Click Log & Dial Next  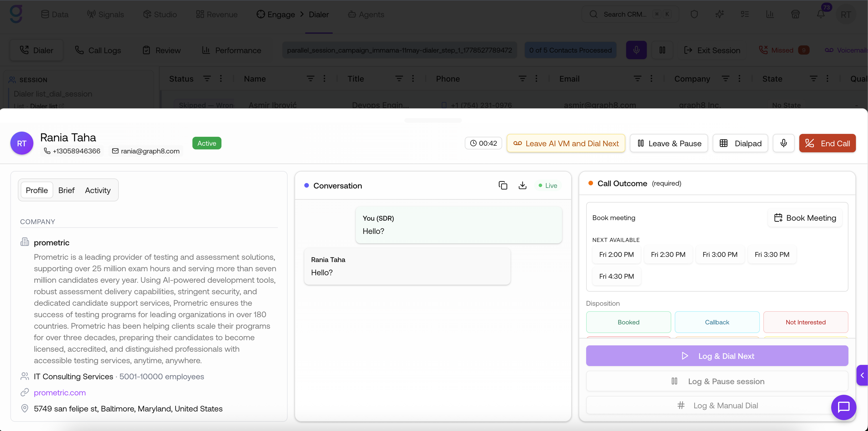tap(717, 356)
